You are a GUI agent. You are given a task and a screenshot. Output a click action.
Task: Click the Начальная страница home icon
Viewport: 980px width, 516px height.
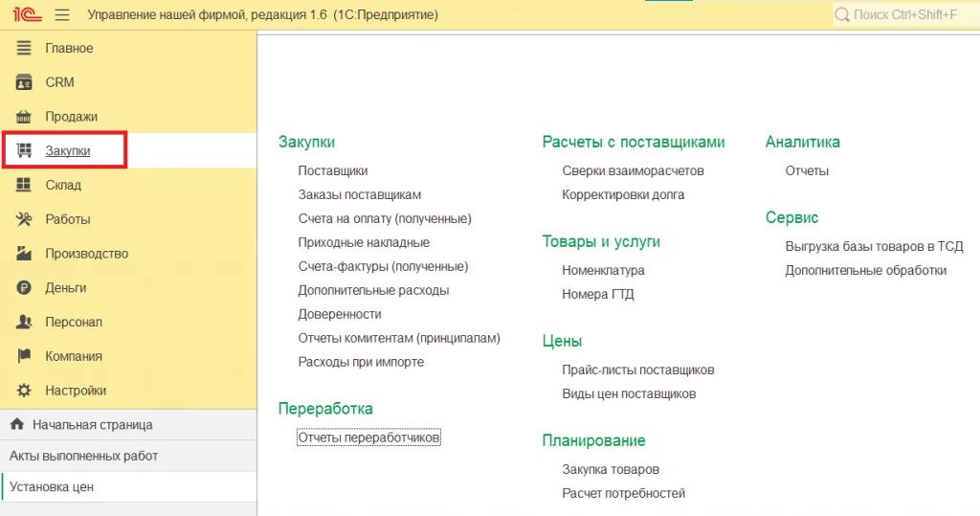(17, 424)
